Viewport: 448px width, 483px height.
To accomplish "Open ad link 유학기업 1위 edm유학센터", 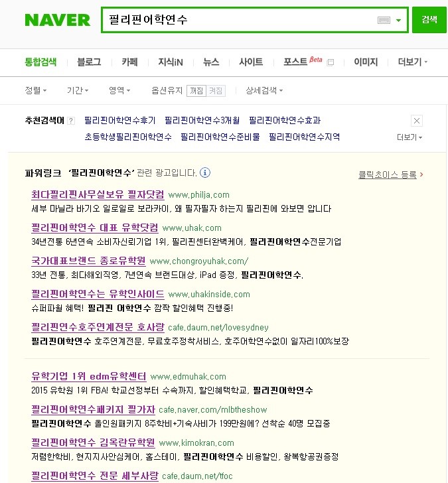I will [89, 376].
